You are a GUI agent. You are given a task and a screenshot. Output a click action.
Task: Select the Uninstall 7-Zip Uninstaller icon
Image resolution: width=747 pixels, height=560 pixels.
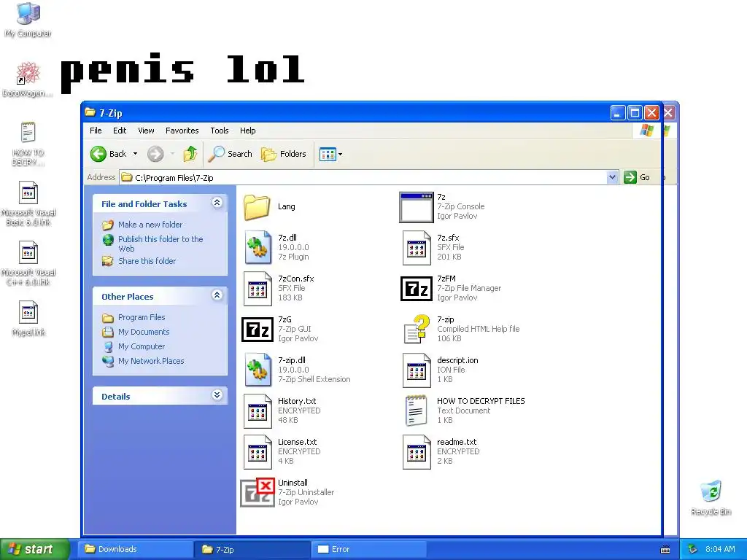(x=258, y=492)
